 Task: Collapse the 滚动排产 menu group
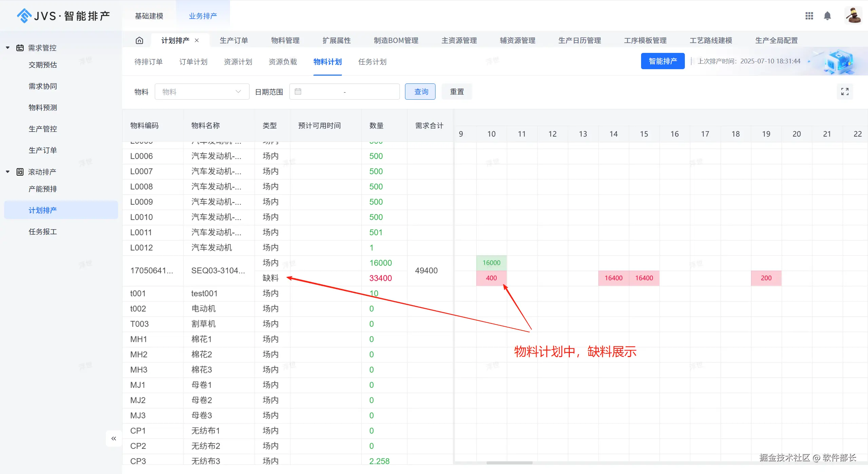click(x=7, y=172)
